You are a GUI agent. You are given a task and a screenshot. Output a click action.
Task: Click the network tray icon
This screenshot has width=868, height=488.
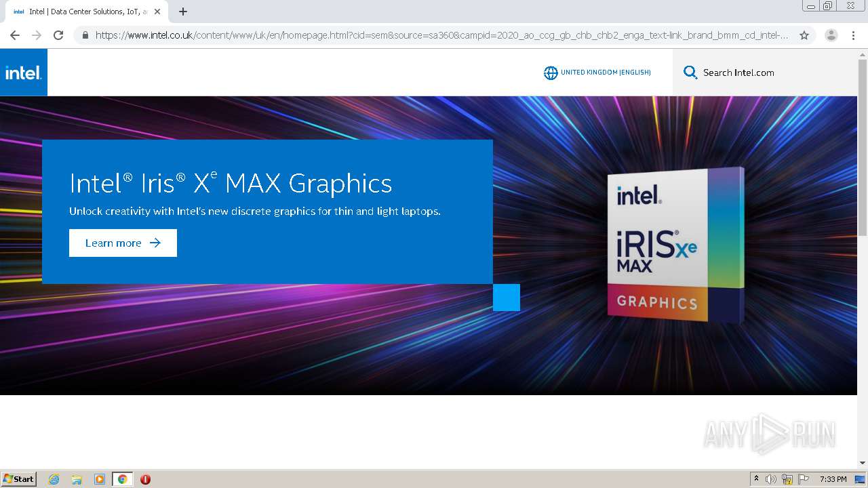pos(787,479)
